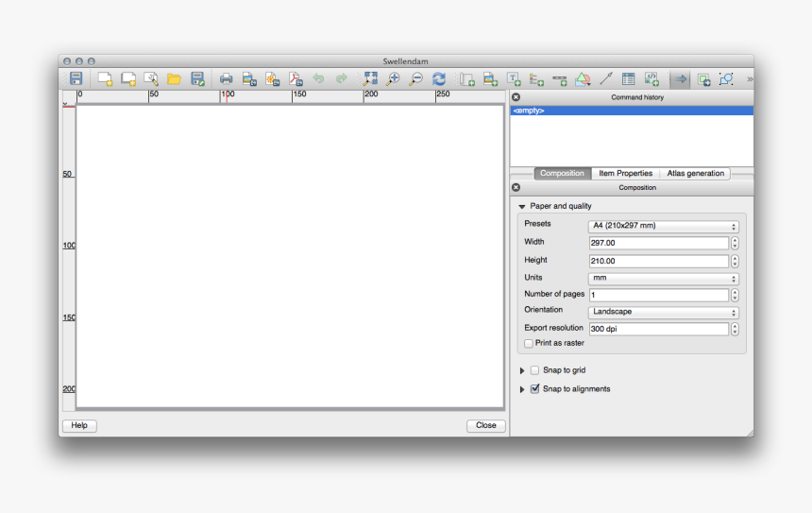
Task: Adjust the Width value with its stepper
Action: (735, 243)
